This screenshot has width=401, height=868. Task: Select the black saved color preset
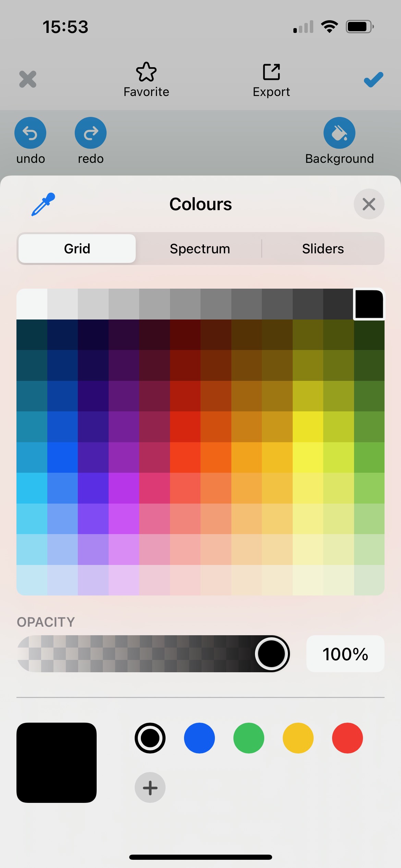(150, 738)
